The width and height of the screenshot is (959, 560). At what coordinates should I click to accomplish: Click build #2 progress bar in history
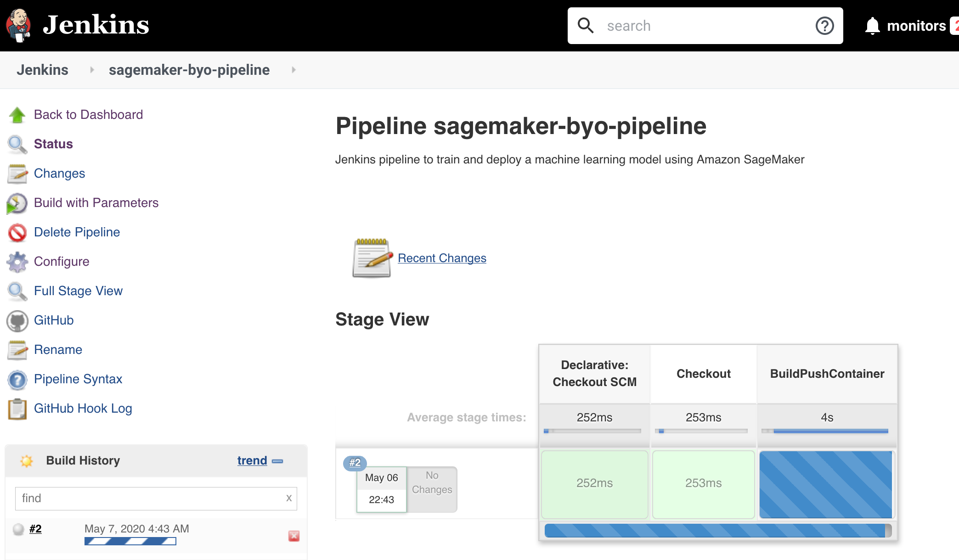click(x=130, y=541)
